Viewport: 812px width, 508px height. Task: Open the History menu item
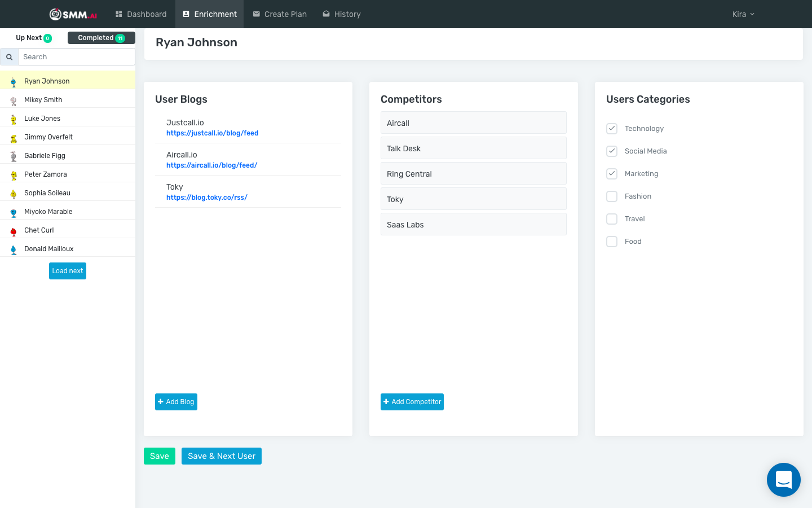[342, 14]
